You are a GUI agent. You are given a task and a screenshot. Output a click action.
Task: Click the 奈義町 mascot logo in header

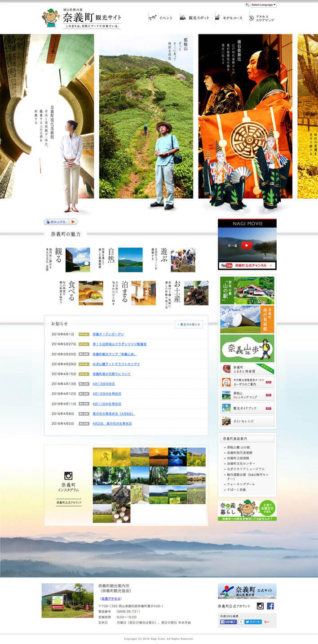coord(51,18)
